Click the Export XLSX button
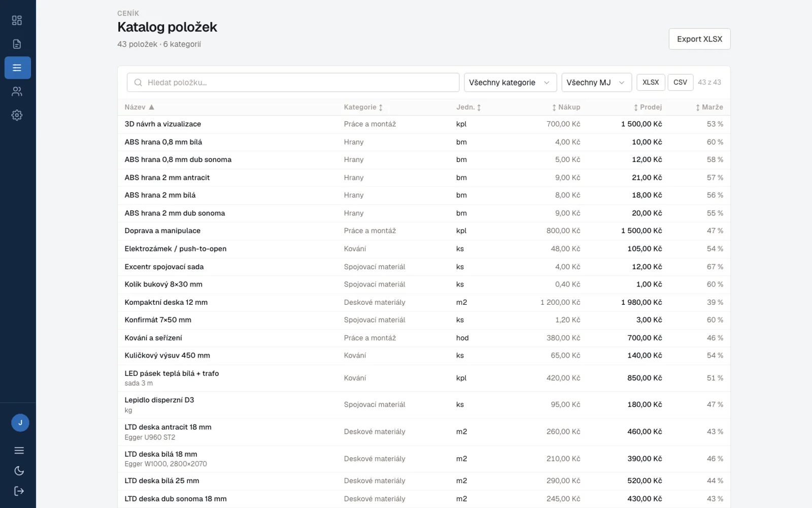This screenshot has width=812, height=508. (699, 39)
